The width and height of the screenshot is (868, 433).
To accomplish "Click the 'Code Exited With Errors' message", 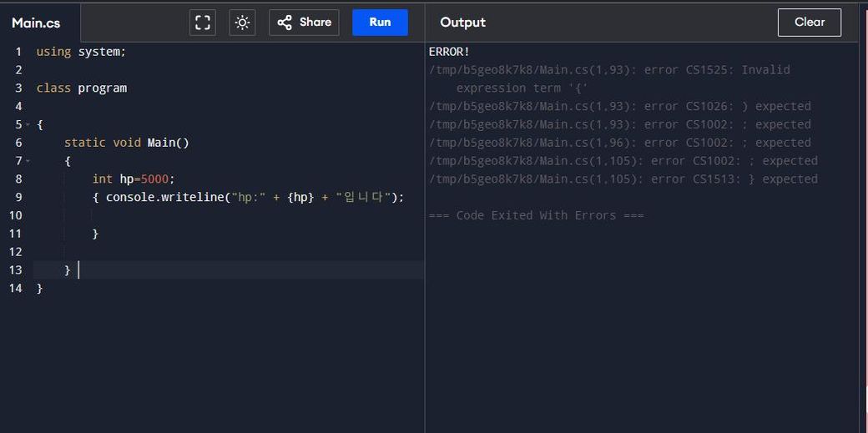I will click(536, 216).
